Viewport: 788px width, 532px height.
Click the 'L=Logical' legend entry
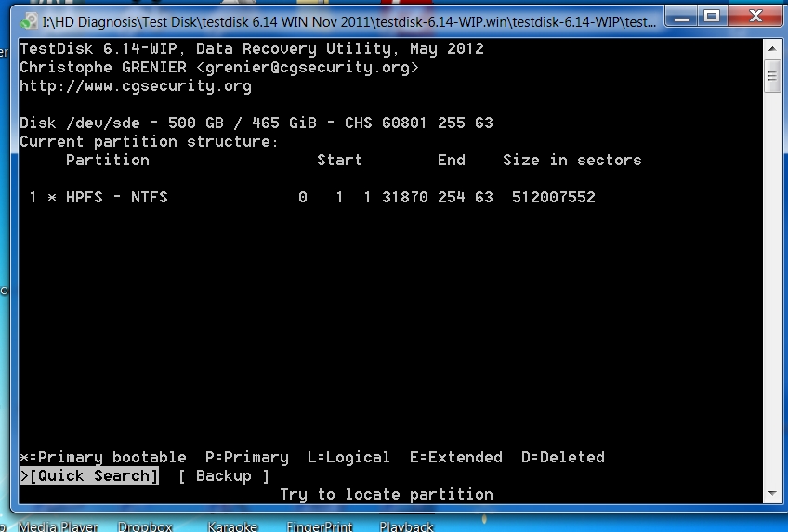(348, 457)
